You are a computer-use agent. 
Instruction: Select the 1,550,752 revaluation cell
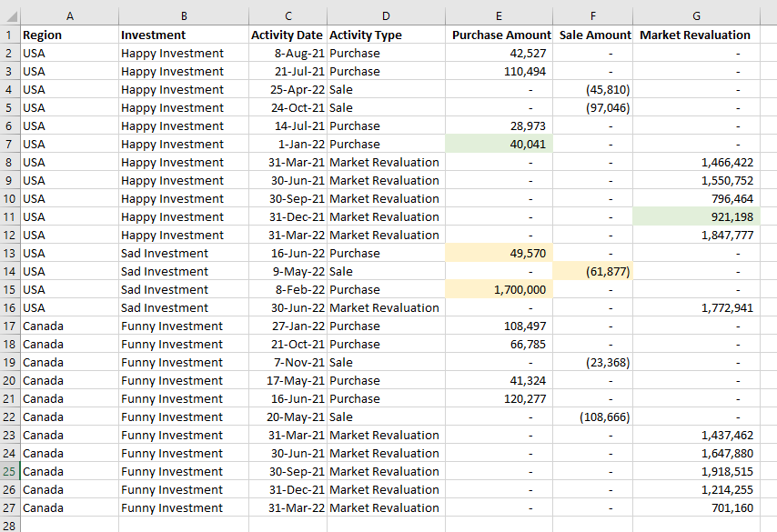tap(696, 180)
